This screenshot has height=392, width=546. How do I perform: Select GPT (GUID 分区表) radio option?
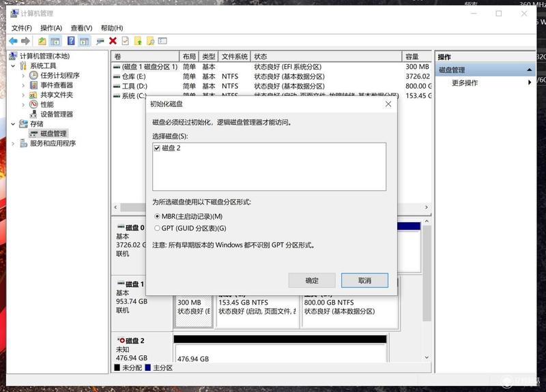157,228
